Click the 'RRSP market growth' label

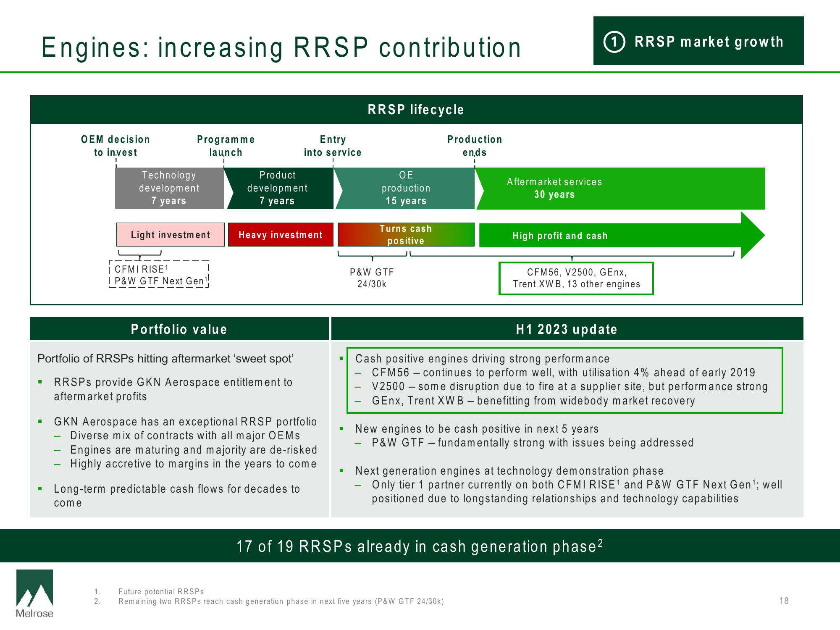pos(709,42)
